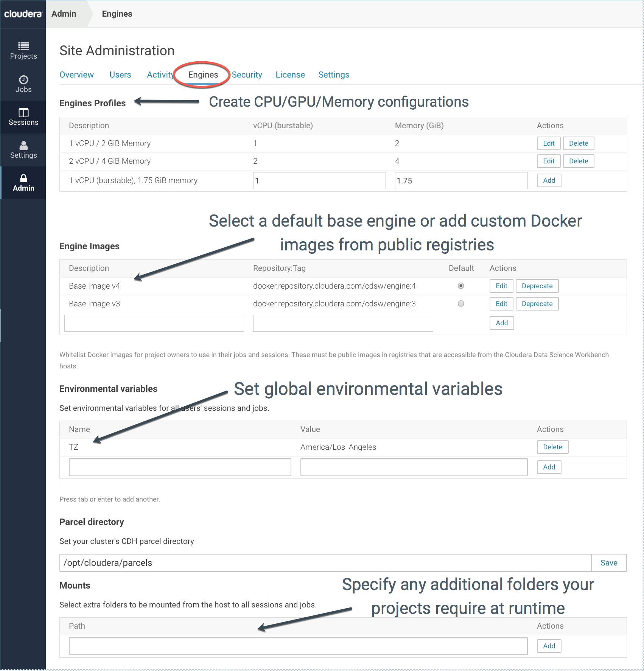Save the parcel directory
Viewport: 644px width, 671px height.
click(x=608, y=563)
